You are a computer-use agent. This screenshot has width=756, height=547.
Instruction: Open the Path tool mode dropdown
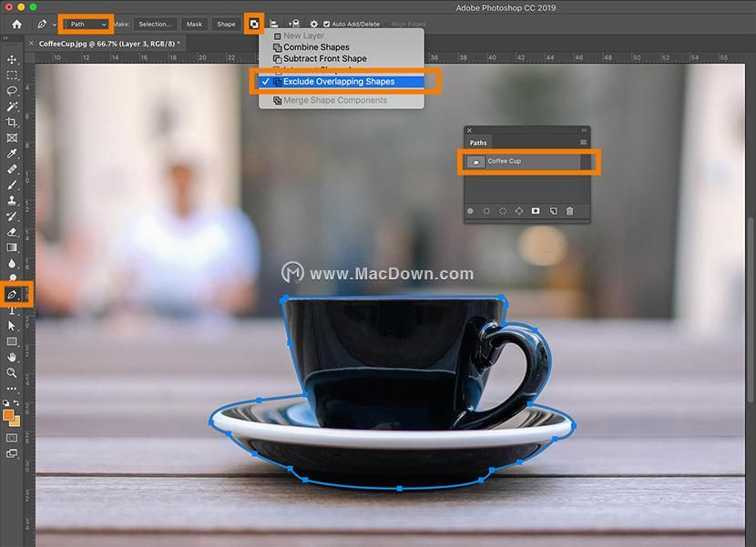87,24
